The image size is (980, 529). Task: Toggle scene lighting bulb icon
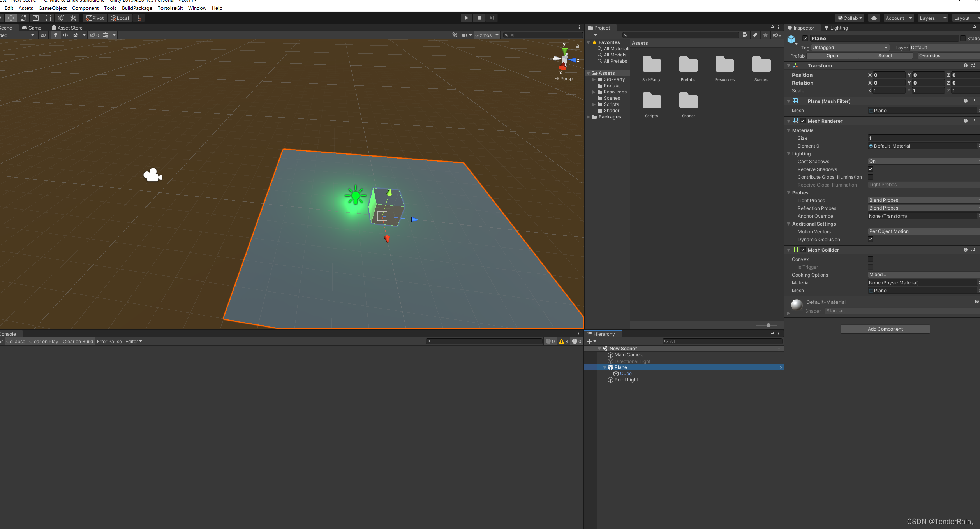[56, 35]
